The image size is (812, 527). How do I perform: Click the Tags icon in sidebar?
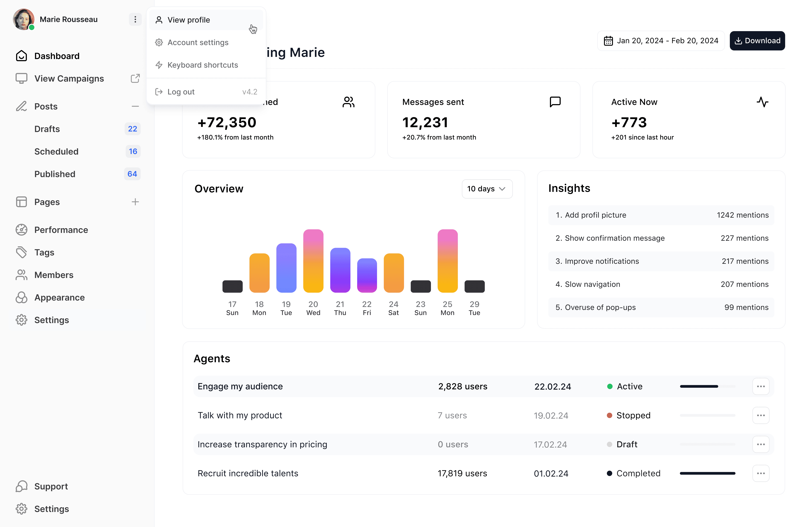(21, 252)
